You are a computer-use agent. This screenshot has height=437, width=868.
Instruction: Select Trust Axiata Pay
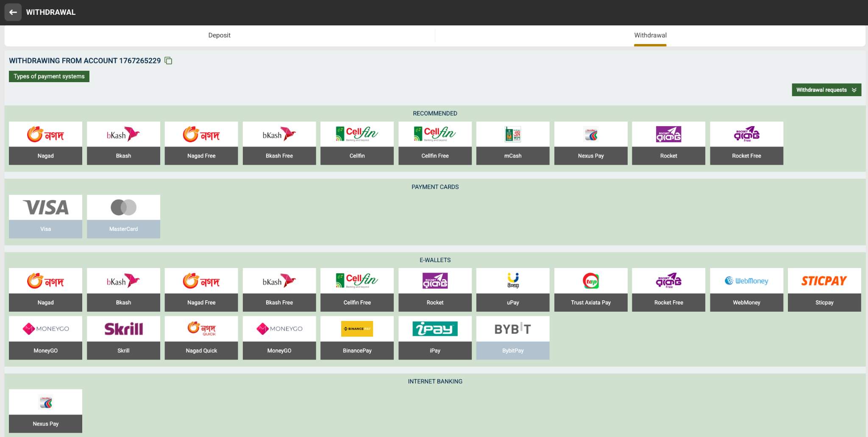pos(591,290)
